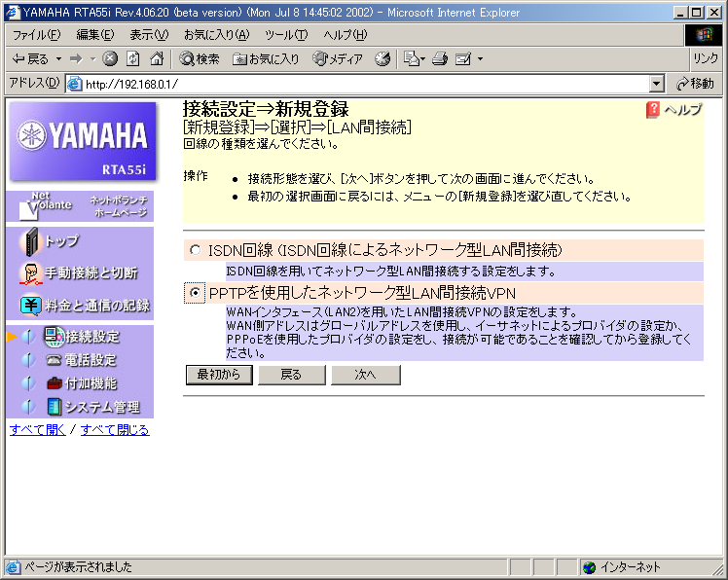Open トップ router icon in sidebar
Screen dimensions: 728x580
pos(31,240)
